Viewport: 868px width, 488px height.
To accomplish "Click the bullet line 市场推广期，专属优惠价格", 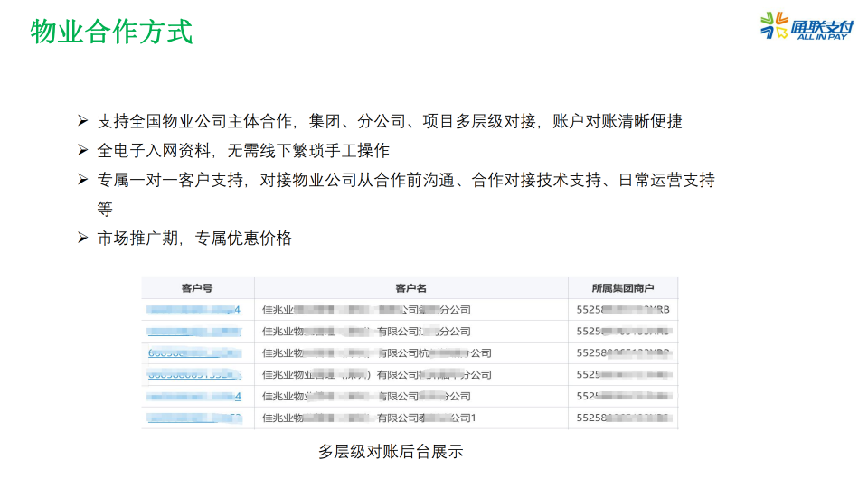I will pyautogui.click(x=194, y=238).
